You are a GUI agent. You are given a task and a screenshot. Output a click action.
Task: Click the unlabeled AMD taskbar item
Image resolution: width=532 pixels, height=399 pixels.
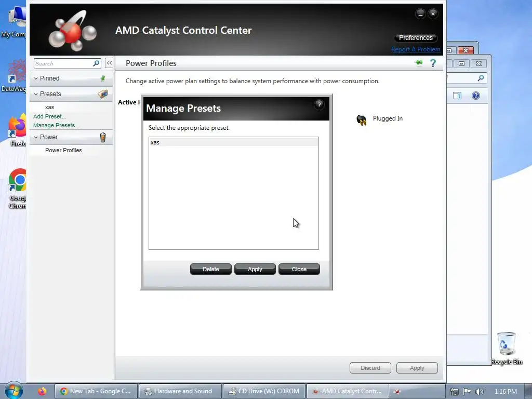(417, 391)
